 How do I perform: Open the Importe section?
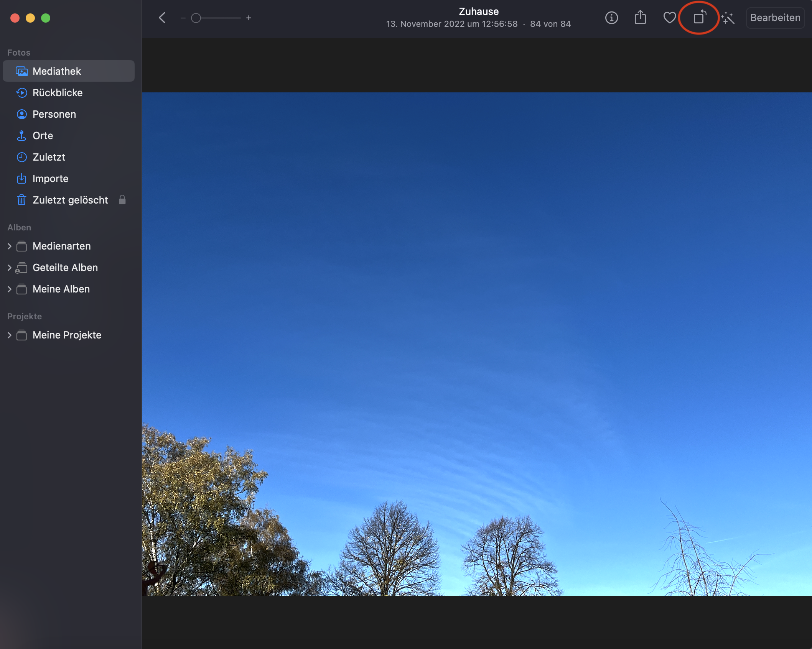[x=50, y=179]
